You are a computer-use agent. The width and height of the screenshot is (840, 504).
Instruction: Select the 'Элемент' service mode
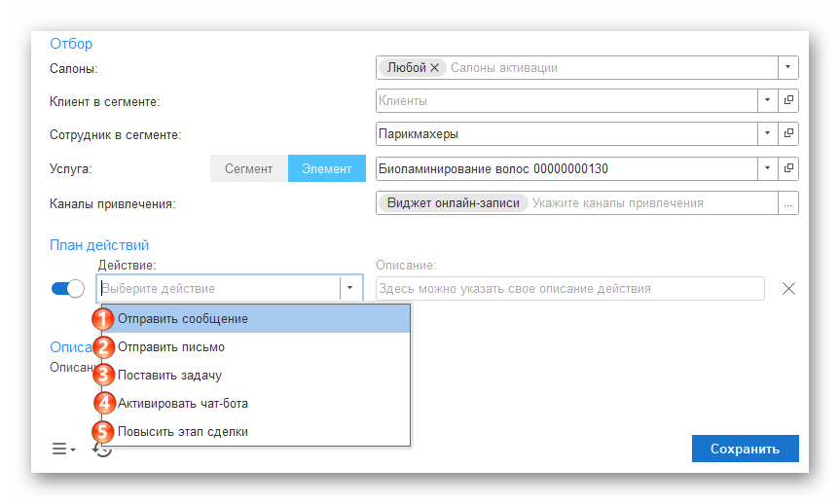pos(326,168)
